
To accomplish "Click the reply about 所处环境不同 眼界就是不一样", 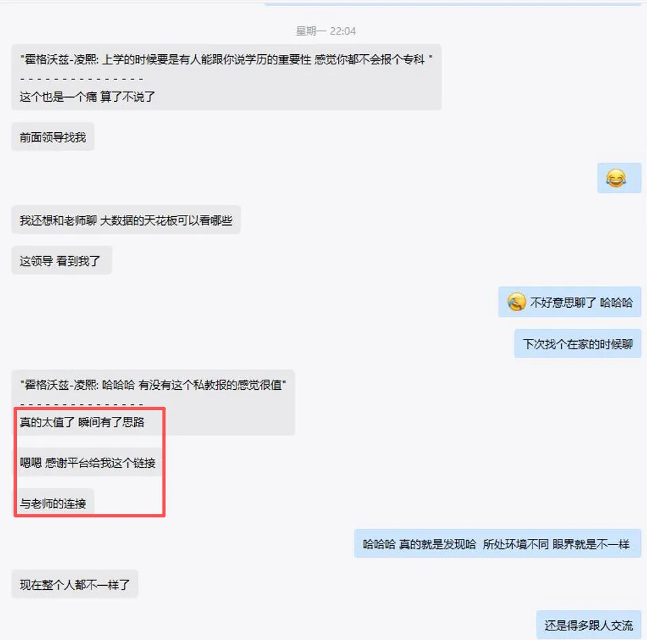I will [x=497, y=544].
